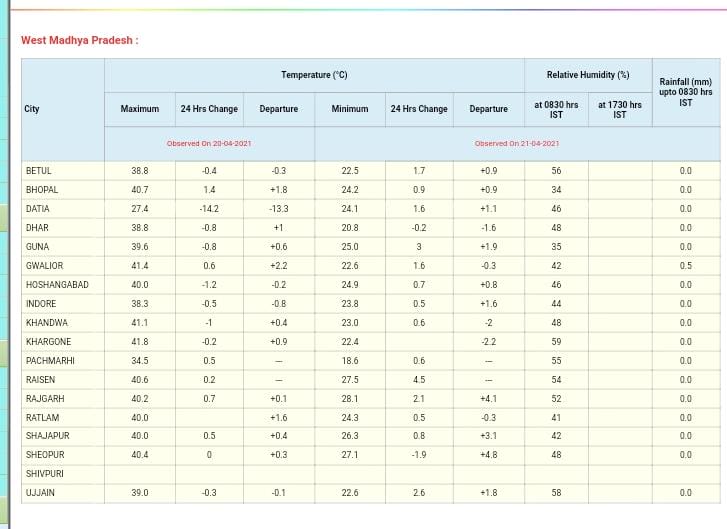
Task: Click the West Madhya Pradesh heading
Action: 80,40
